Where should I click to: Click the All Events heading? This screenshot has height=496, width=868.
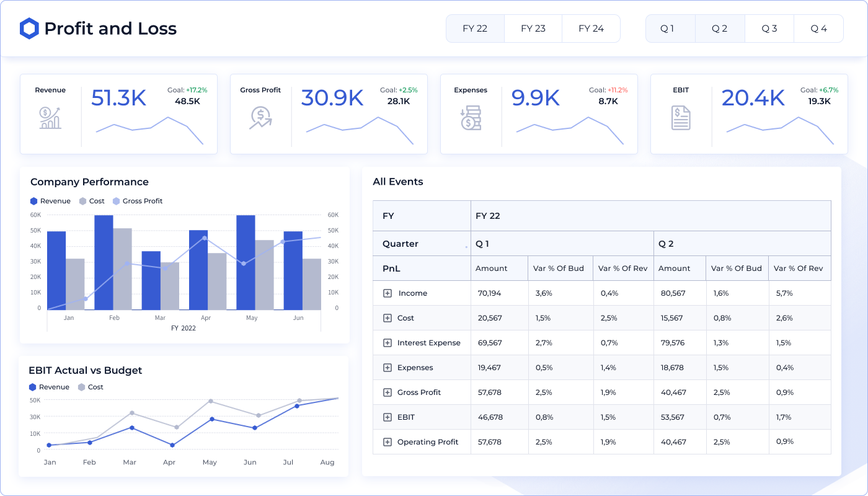[x=398, y=182]
